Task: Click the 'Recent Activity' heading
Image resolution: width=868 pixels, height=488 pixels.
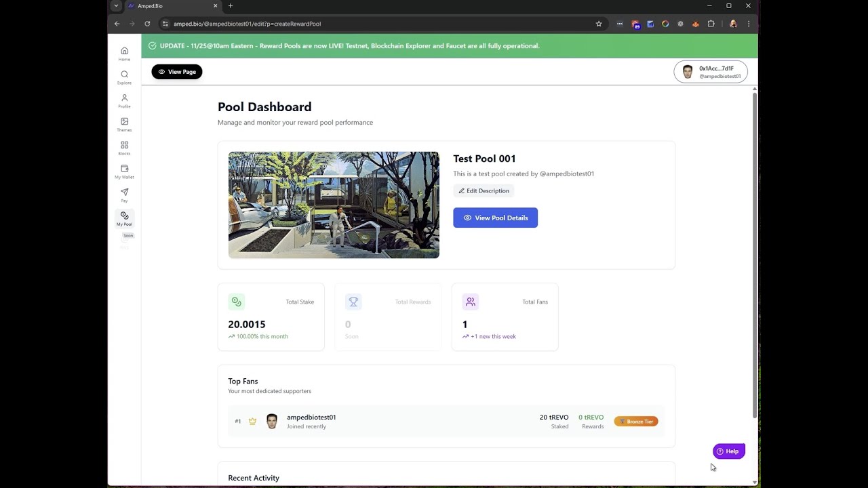Action: [x=254, y=478]
